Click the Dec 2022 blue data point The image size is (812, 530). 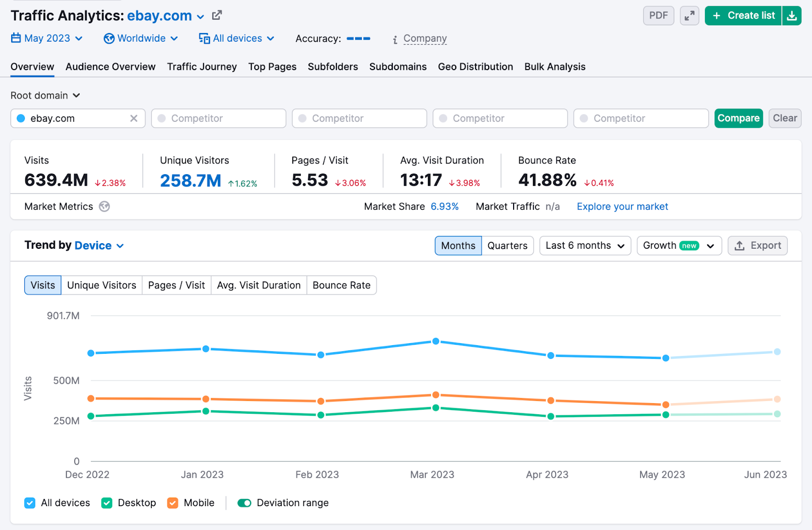pyautogui.click(x=91, y=353)
